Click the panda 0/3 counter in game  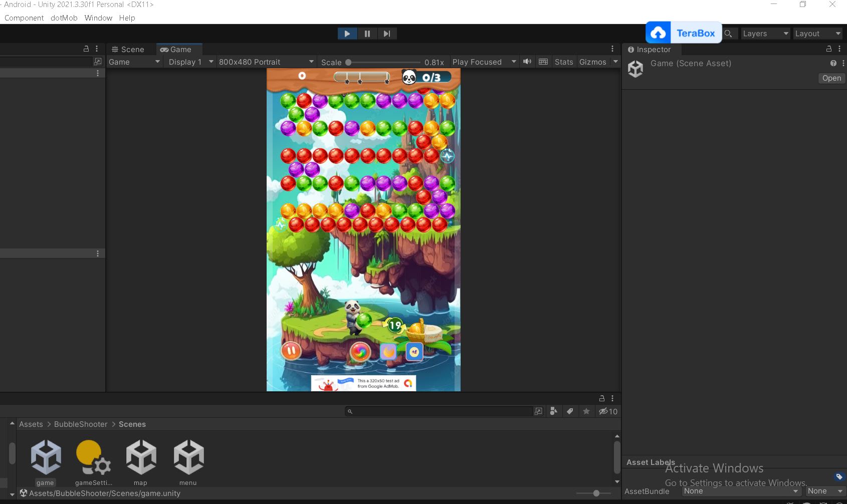coord(427,77)
